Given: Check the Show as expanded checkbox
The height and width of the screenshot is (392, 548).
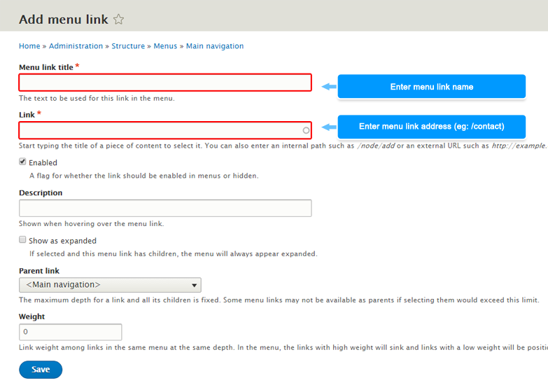Looking at the screenshot, I should pyautogui.click(x=22, y=239).
